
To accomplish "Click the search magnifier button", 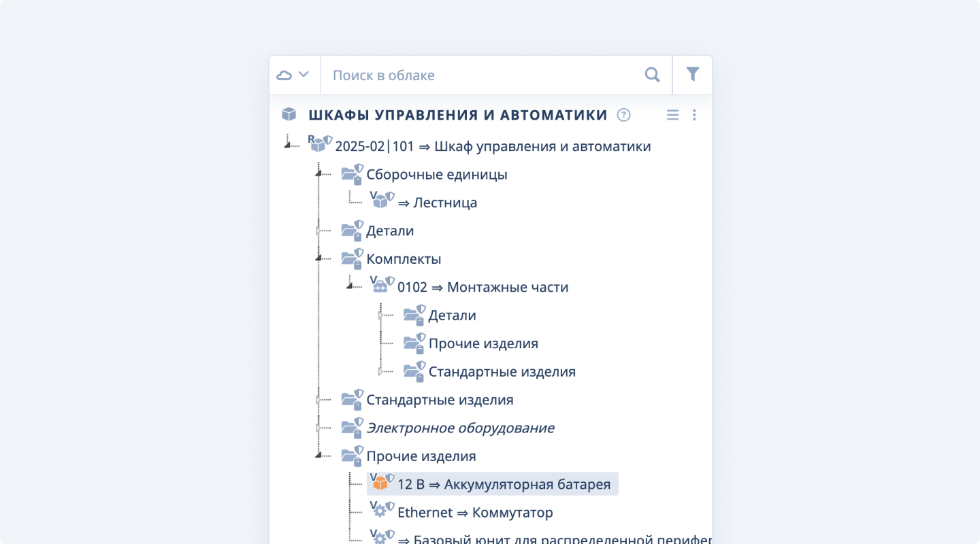I will click(x=651, y=75).
